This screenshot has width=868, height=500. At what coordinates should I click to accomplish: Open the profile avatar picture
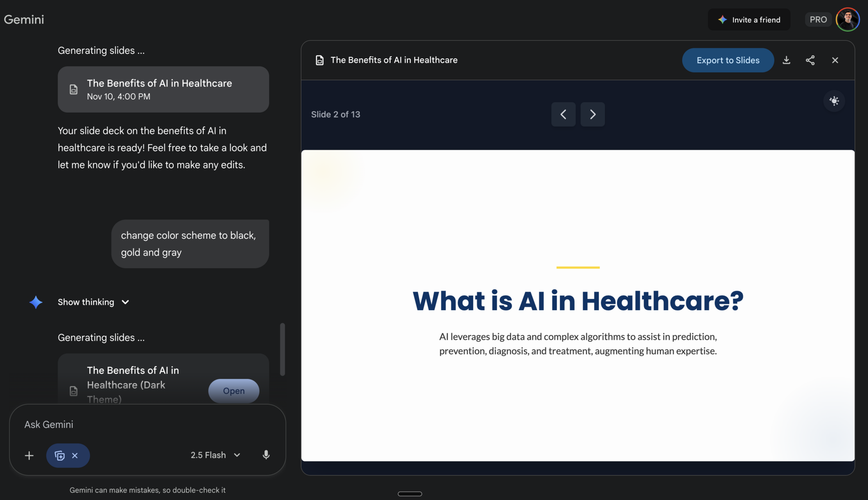click(x=848, y=19)
